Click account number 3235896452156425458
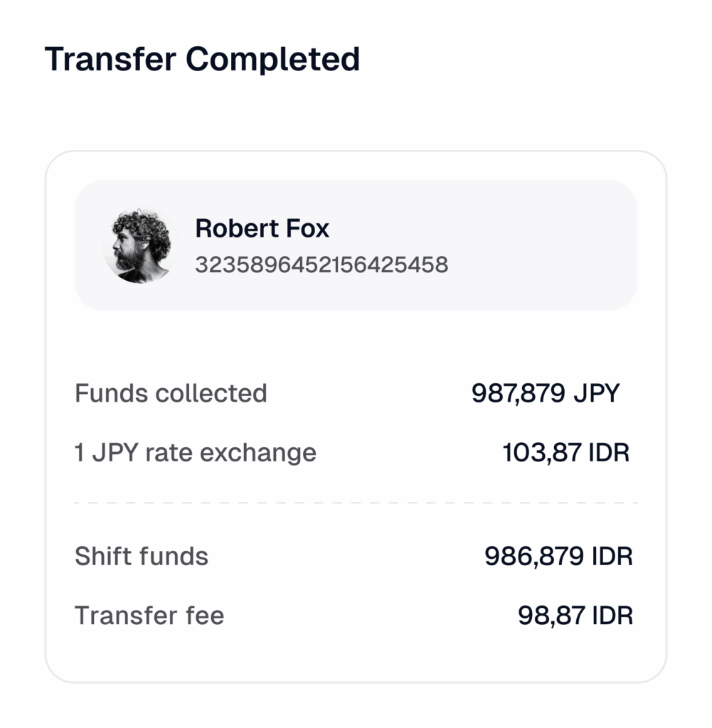Screen dimensions: 712x728 (322, 265)
